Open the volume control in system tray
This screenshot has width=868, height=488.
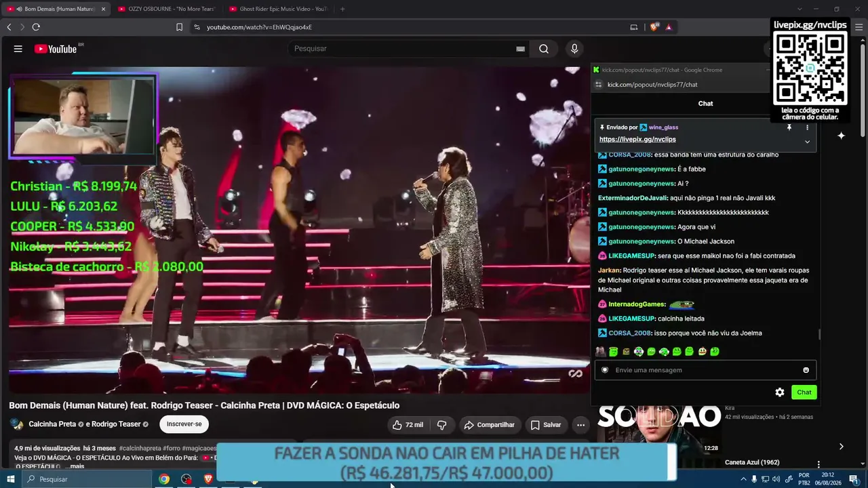(x=776, y=479)
